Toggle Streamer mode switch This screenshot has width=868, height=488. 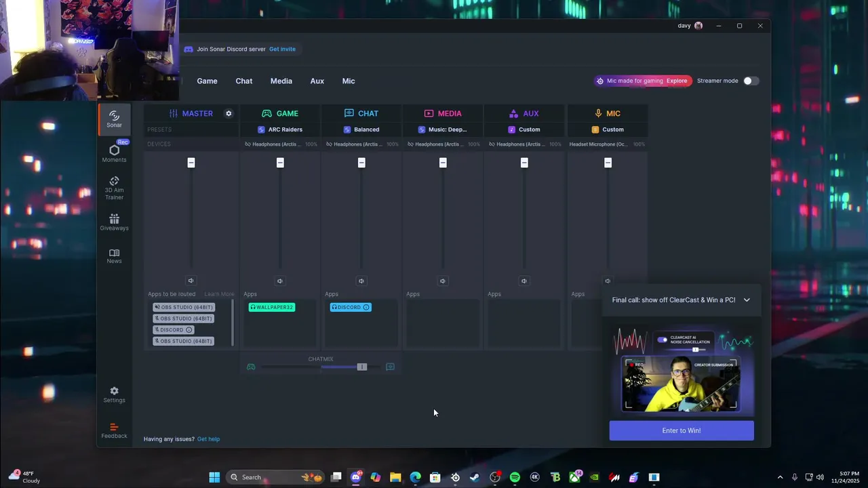pos(751,81)
